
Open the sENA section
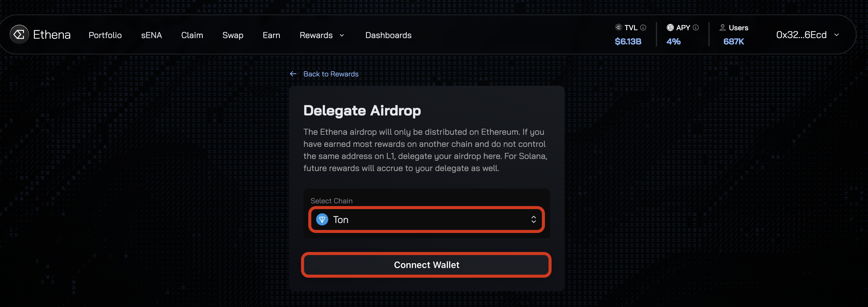pyautogui.click(x=151, y=35)
